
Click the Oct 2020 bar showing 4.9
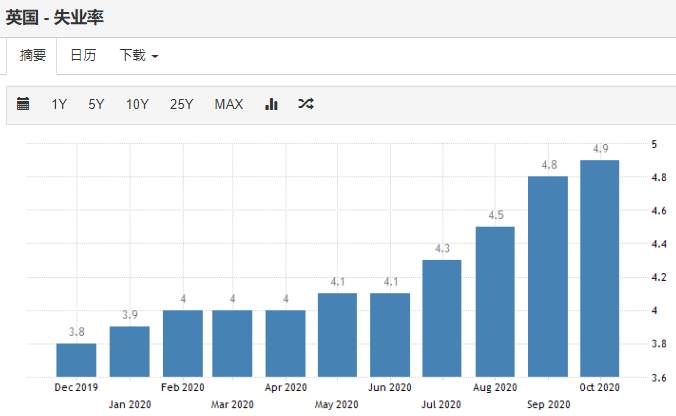tap(599, 269)
